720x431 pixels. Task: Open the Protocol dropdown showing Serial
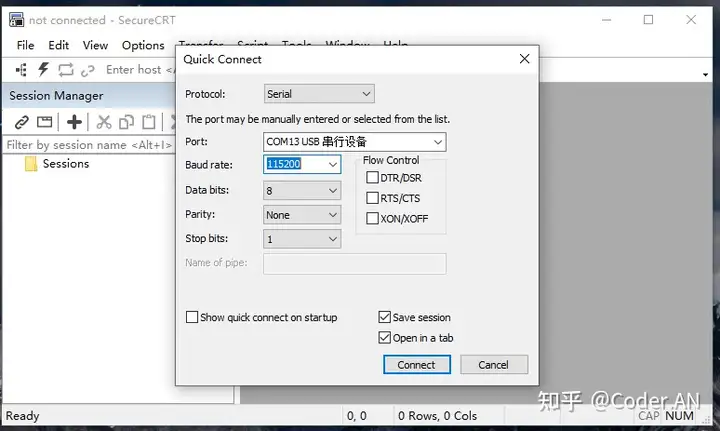319,94
